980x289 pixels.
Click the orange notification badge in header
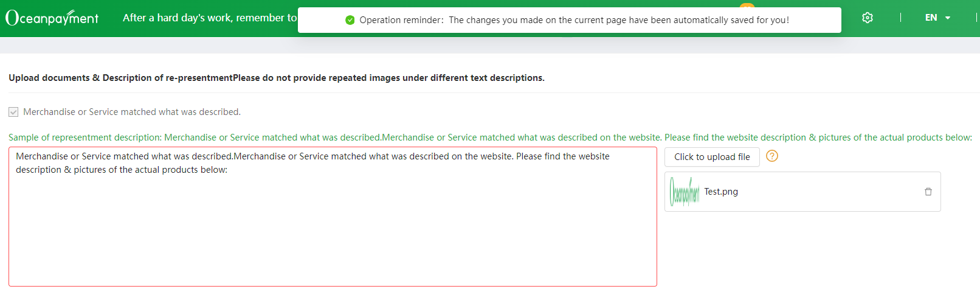pos(747,5)
